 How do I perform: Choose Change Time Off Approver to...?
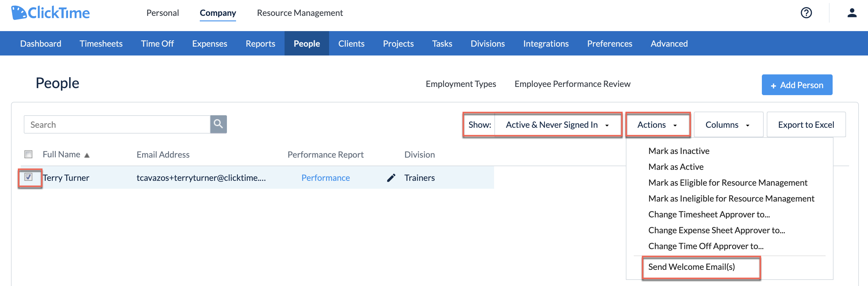706,246
